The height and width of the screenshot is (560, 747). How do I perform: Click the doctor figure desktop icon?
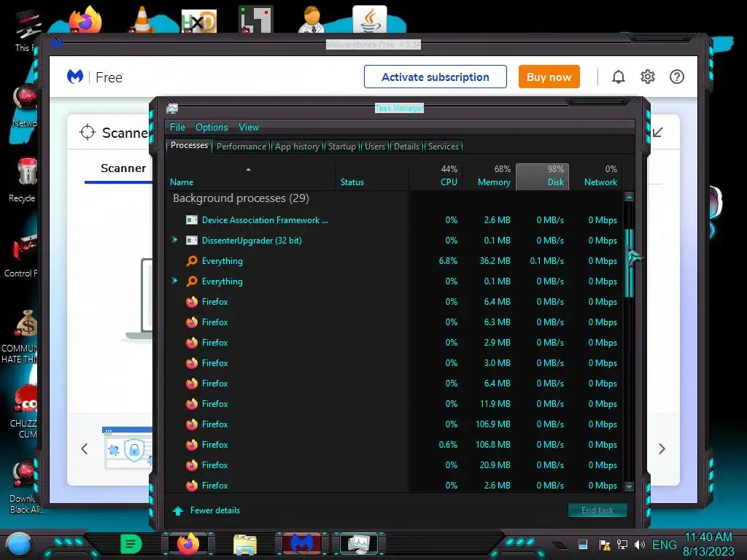312,20
